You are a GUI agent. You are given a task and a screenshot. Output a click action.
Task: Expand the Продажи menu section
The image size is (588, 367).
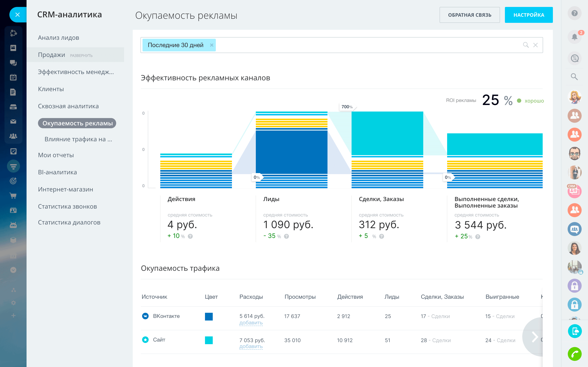(x=81, y=56)
